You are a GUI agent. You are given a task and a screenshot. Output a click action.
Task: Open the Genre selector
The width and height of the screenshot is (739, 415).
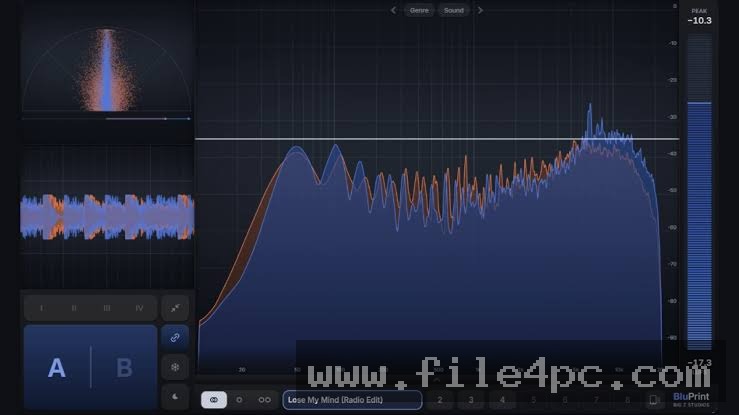(x=419, y=10)
